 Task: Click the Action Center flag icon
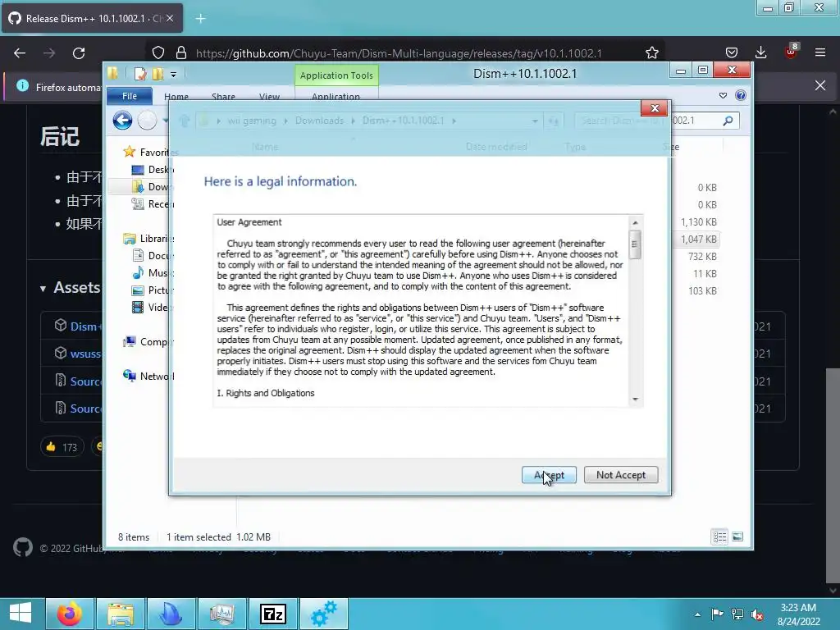tap(717, 614)
